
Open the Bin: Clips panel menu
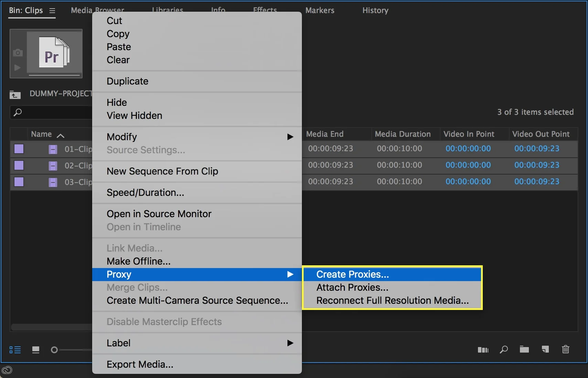click(x=52, y=11)
